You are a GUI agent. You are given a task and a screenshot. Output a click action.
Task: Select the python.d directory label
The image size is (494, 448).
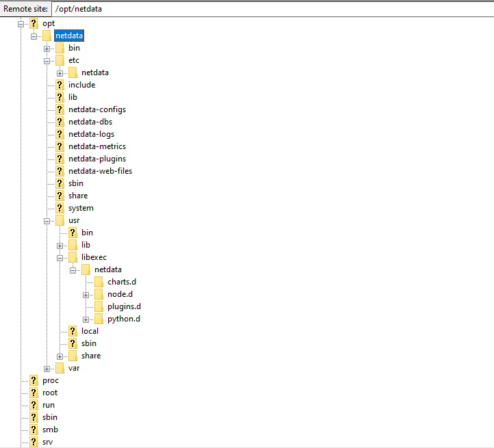pyautogui.click(x=123, y=319)
